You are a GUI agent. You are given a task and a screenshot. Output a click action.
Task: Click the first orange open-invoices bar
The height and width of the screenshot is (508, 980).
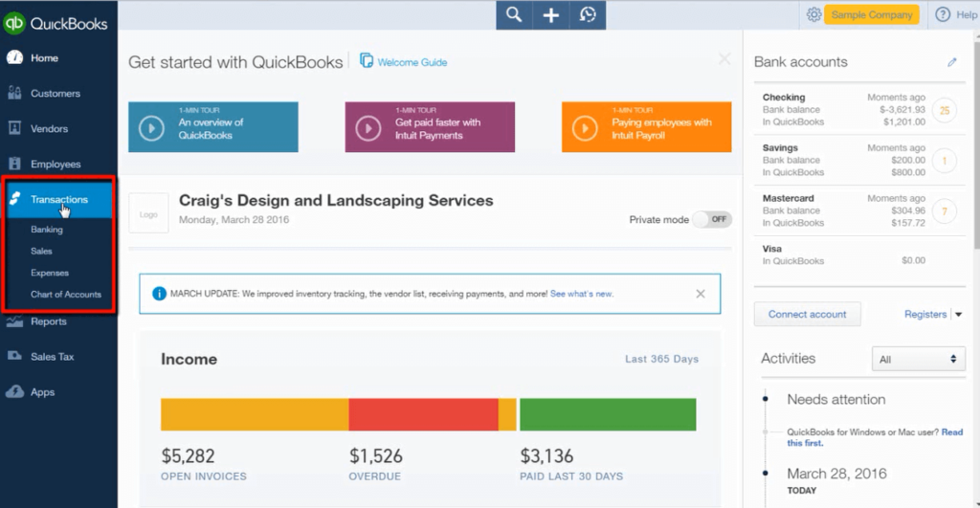tap(255, 414)
